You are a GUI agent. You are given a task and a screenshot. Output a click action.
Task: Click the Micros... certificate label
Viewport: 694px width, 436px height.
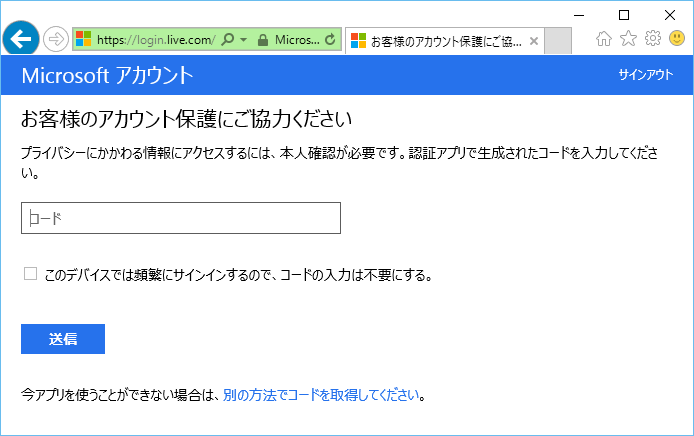pos(297,40)
